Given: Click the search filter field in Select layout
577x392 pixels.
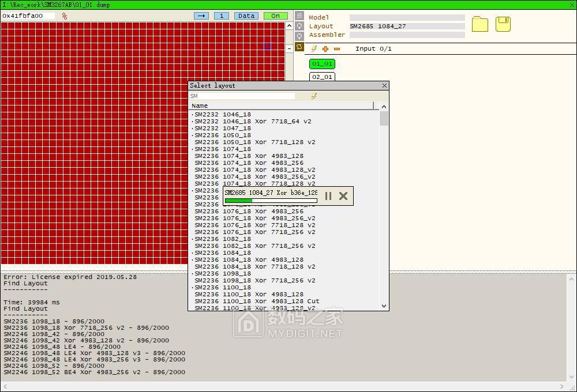Looking at the screenshot, I should (242, 96).
